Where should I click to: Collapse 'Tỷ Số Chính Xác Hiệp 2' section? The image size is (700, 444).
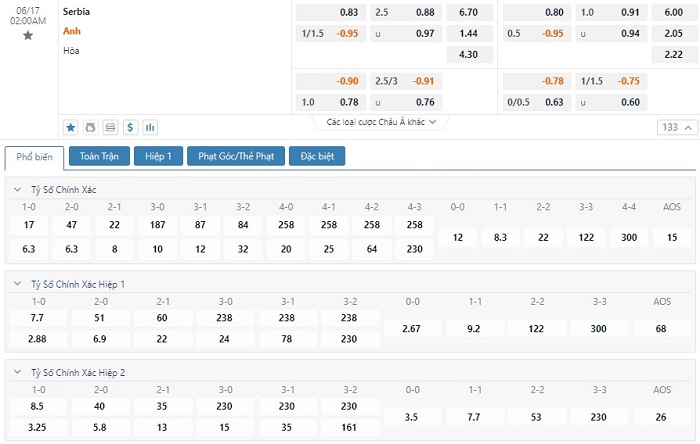pos(16,372)
